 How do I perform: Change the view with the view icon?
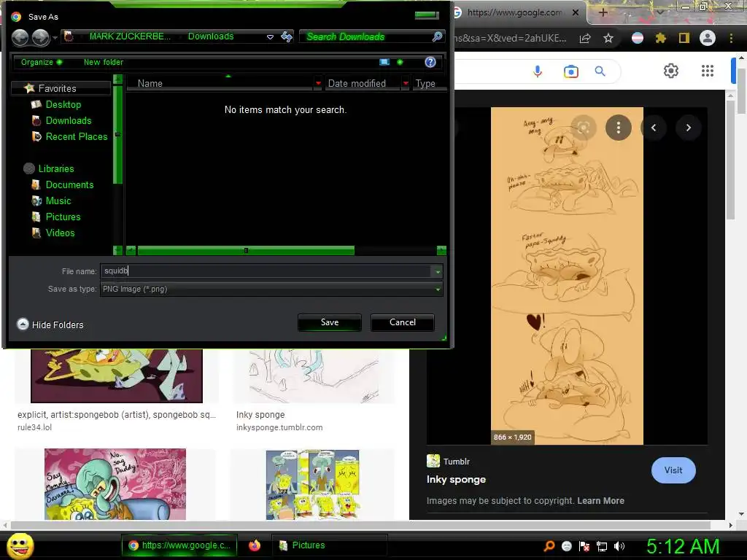click(384, 62)
